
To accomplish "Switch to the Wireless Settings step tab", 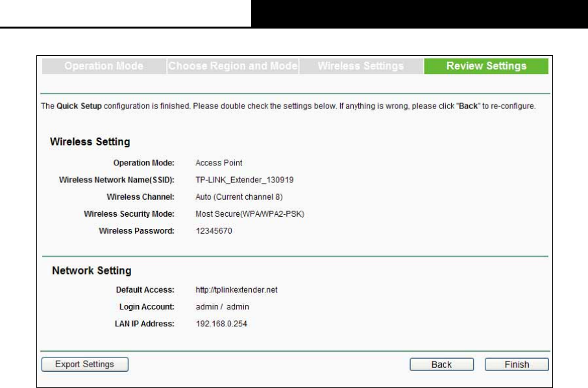I will (361, 66).
